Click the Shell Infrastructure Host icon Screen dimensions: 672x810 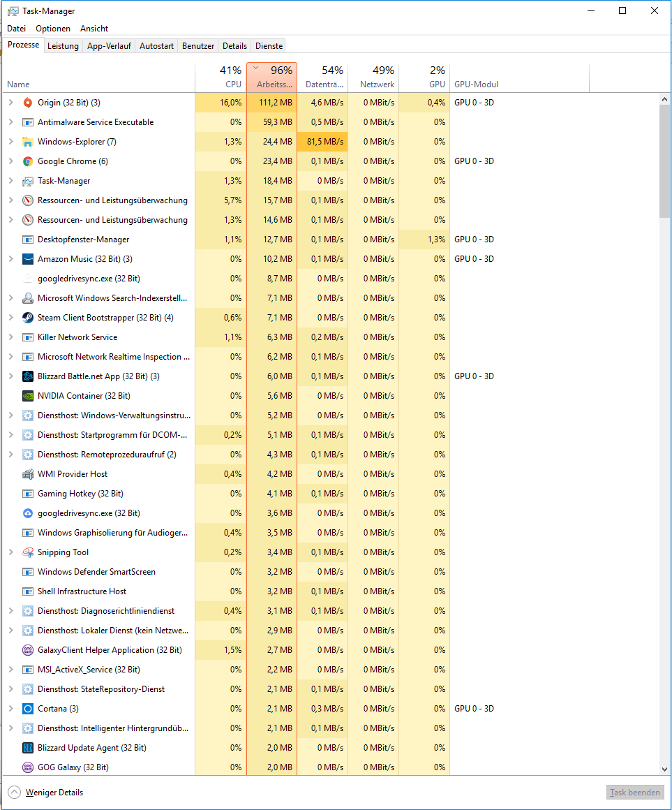pos(28,591)
